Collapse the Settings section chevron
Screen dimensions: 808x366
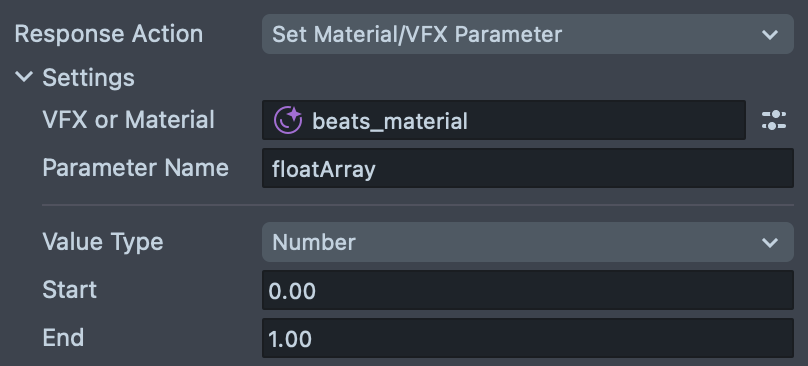point(24,77)
